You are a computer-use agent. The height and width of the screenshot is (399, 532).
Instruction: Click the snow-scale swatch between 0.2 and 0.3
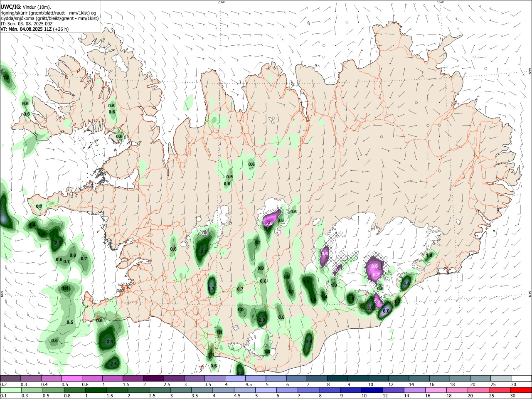click(11, 379)
